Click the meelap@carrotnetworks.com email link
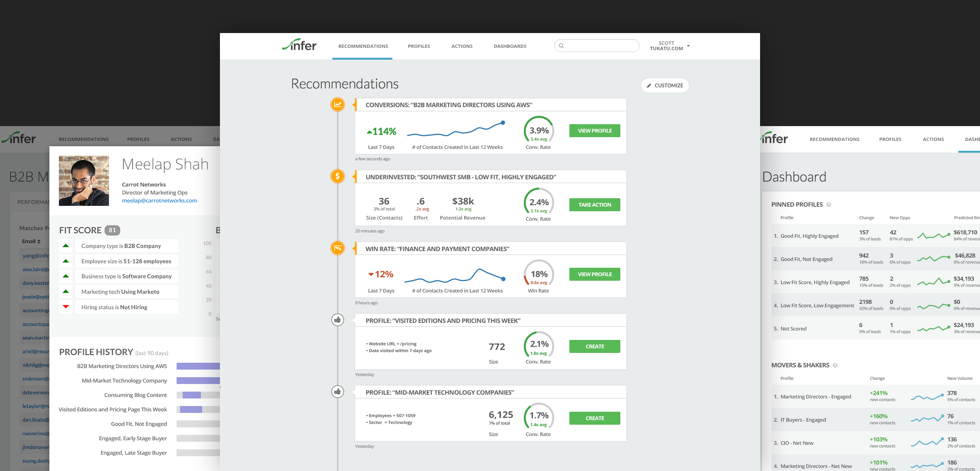980x471 pixels. (x=160, y=201)
